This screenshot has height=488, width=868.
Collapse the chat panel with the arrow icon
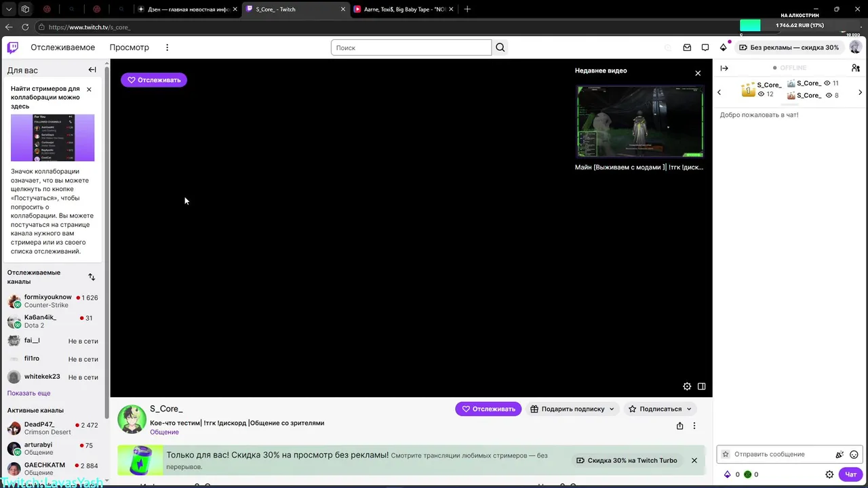(724, 68)
